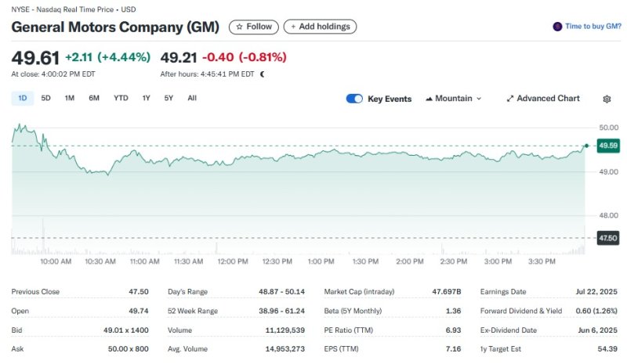Open the Advanced Chart view
This screenshot has height=364, width=627.
[x=543, y=99]
